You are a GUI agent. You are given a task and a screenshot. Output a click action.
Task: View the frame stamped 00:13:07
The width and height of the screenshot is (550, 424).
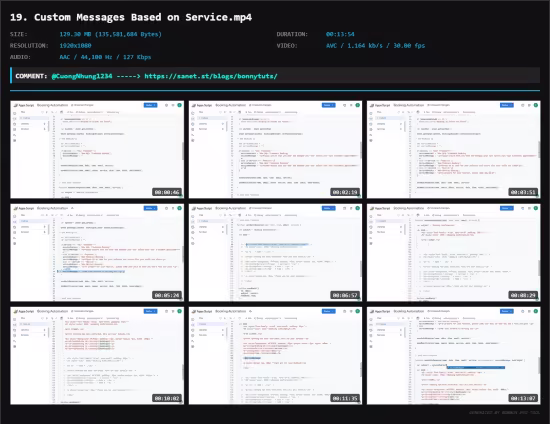454,356
